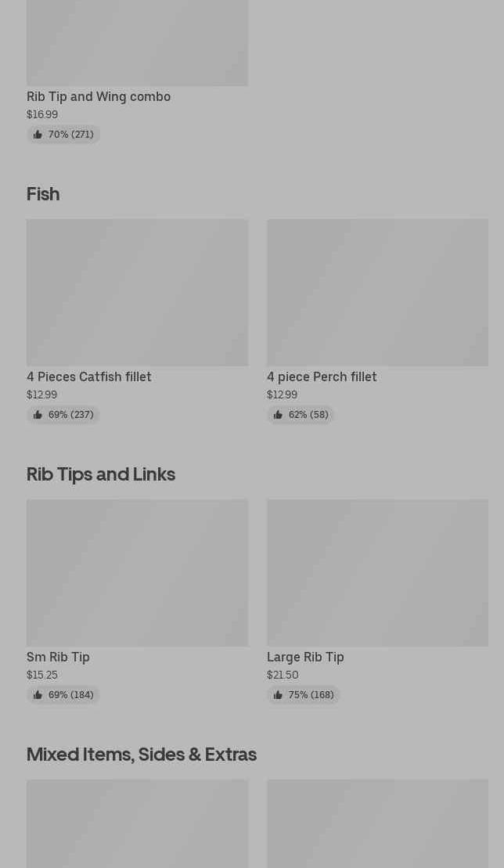Click the Rib Tips and Links heading
This screenshot has height=868, width=504.
click(x=101, y=474)
